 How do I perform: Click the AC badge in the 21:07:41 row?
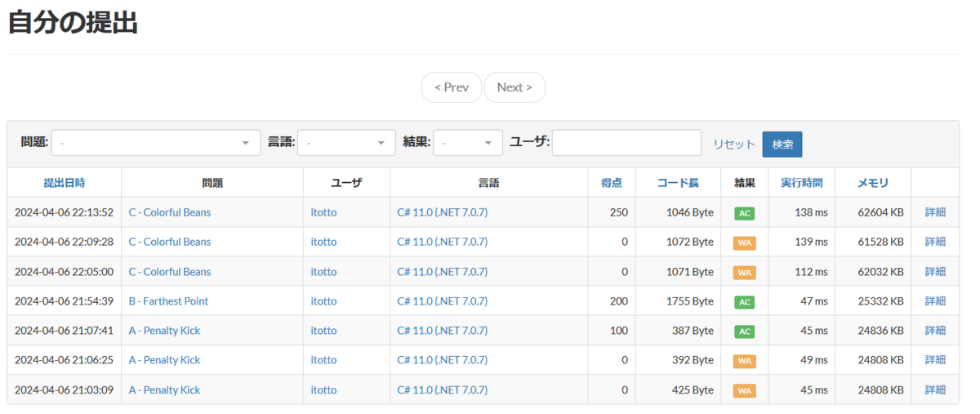(x=744, y=331)
